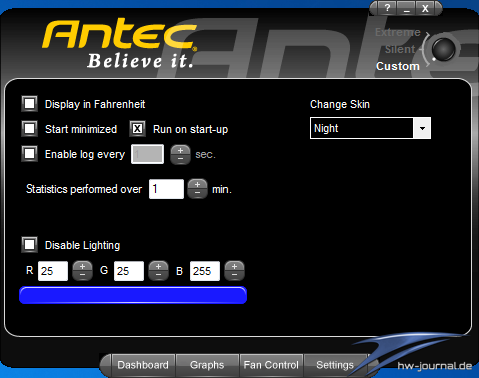Switch to the Dashboard tab
479x378 pixels.
pyautogui.click(x=143, y=365)
